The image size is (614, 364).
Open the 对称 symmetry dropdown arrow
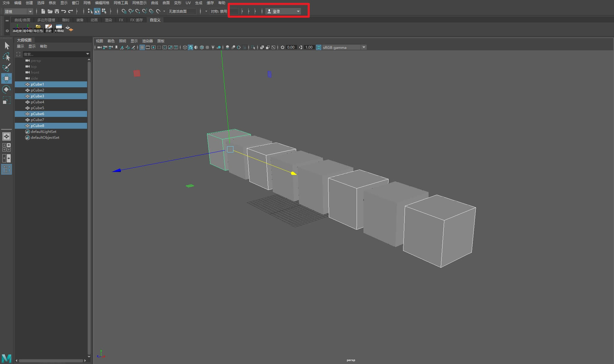coord(206,11)
